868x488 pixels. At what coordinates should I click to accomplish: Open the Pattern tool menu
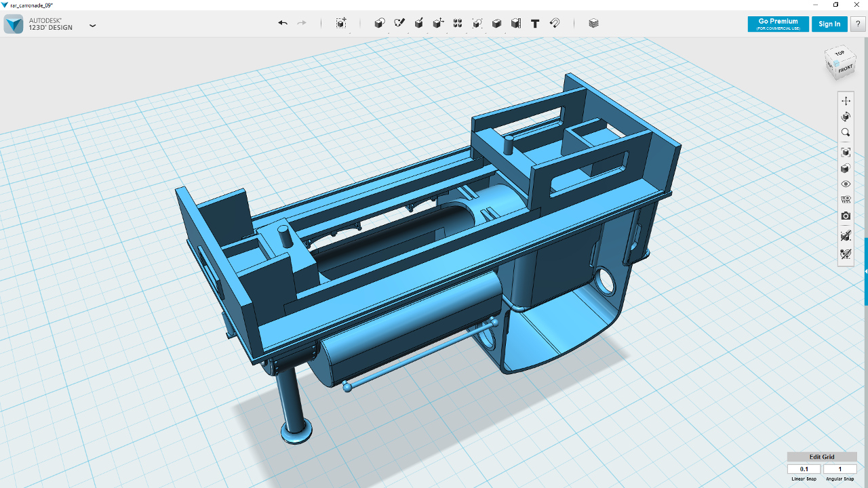click(458, 23)
